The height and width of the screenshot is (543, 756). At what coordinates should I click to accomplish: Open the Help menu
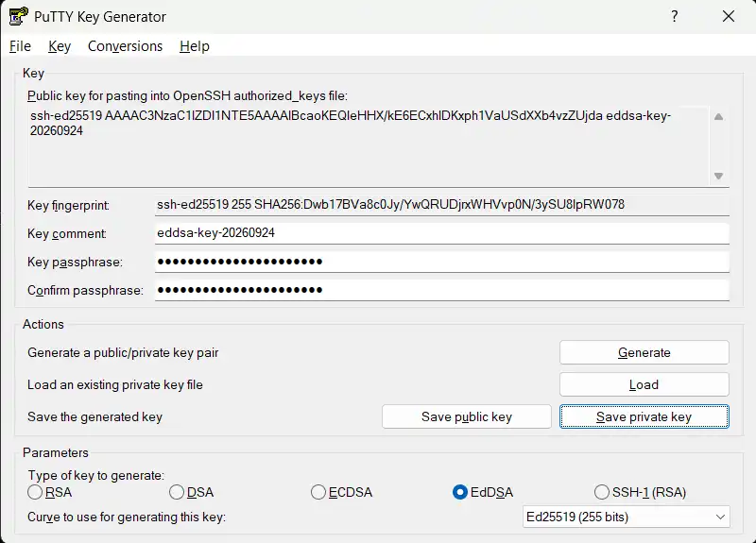pos(195,46)
